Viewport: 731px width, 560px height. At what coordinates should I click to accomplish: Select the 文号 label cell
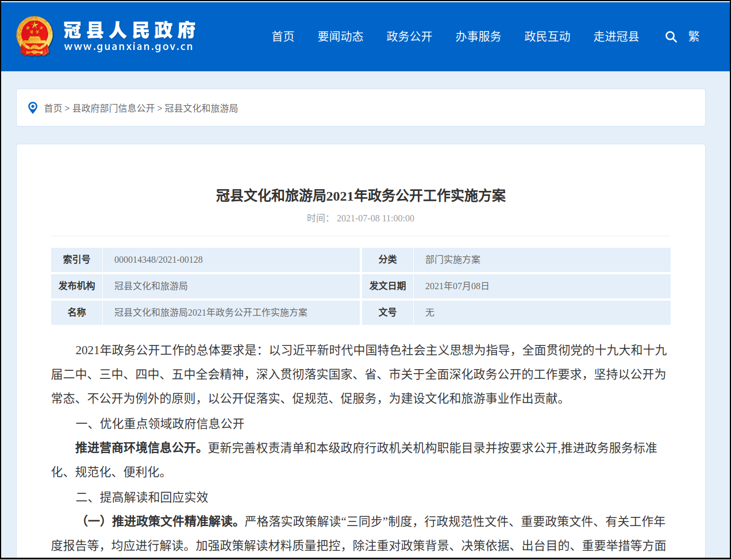click(387, 312)
